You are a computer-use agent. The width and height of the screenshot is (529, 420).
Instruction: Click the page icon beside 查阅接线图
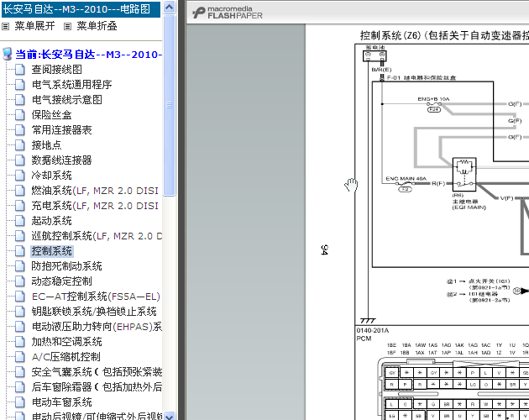[x=20, y=70]
